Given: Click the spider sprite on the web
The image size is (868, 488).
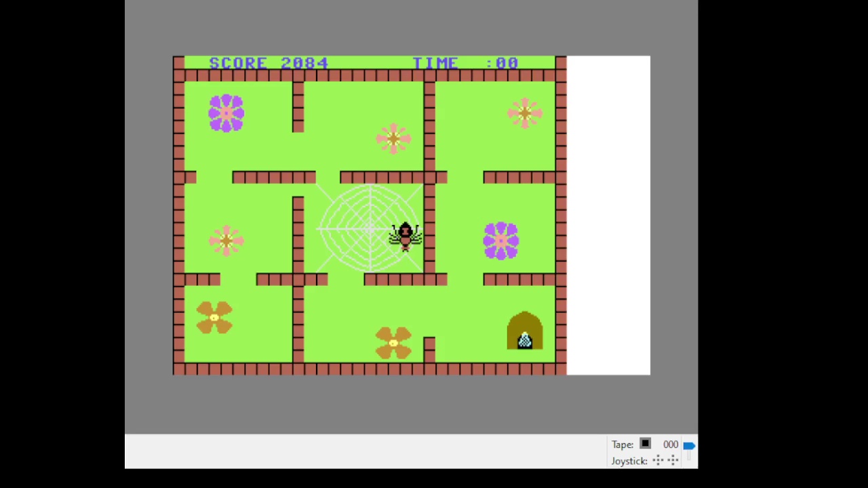Looking at the screenshot, I should [x=406, y=237].
